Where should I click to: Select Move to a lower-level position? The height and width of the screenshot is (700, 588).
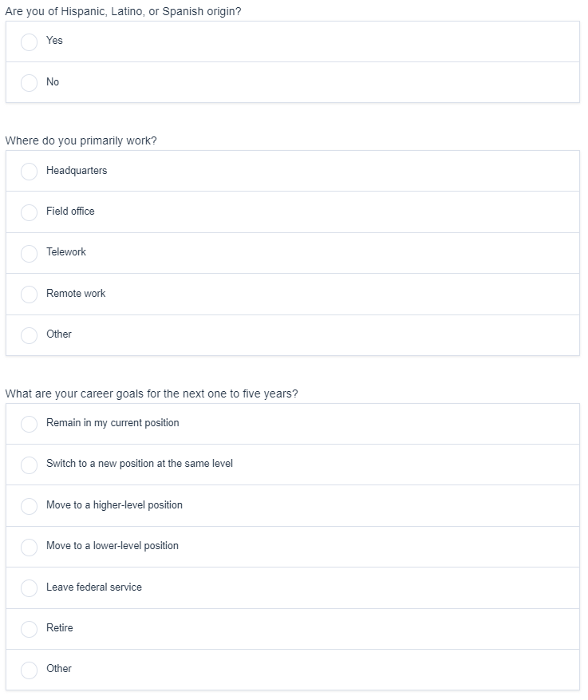30,547
